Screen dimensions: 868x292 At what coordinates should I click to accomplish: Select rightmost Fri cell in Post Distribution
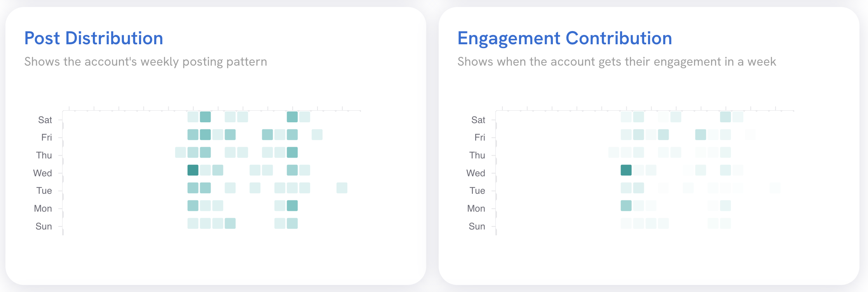pyautogui.click(x=317, y=135)
